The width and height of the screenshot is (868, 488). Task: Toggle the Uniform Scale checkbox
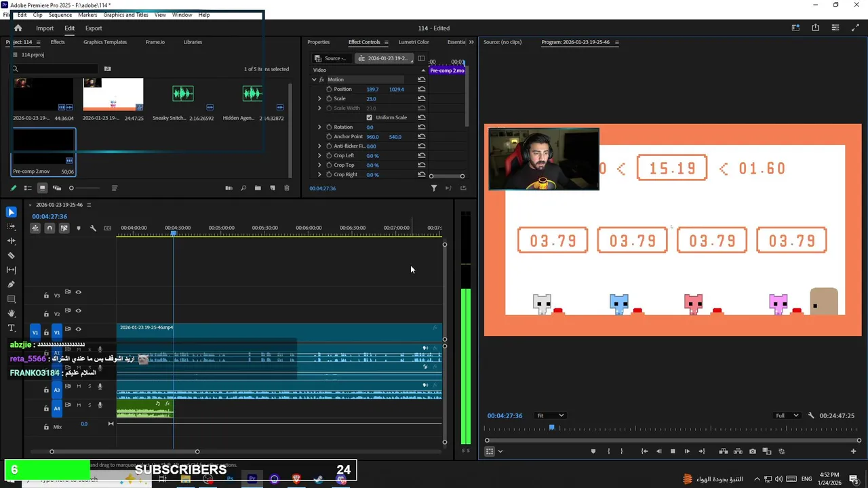(x=370, y=117)
